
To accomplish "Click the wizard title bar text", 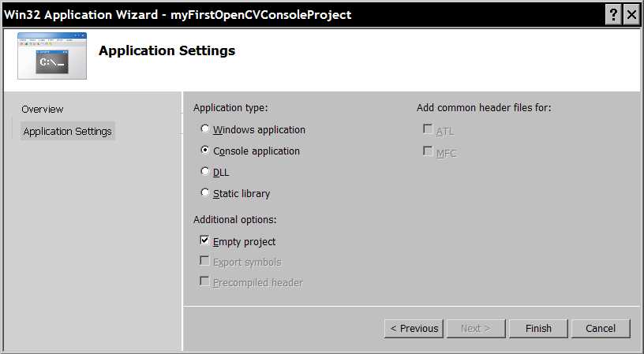I will tap(178, 15).
